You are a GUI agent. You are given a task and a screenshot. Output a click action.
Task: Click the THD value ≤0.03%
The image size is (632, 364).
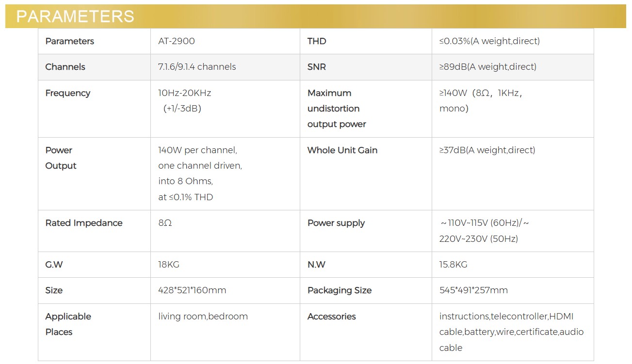(x=489, y=41)
